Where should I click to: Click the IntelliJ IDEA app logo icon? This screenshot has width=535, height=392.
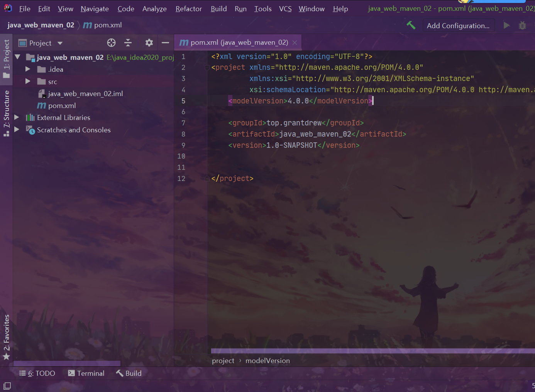click(8, 8)
